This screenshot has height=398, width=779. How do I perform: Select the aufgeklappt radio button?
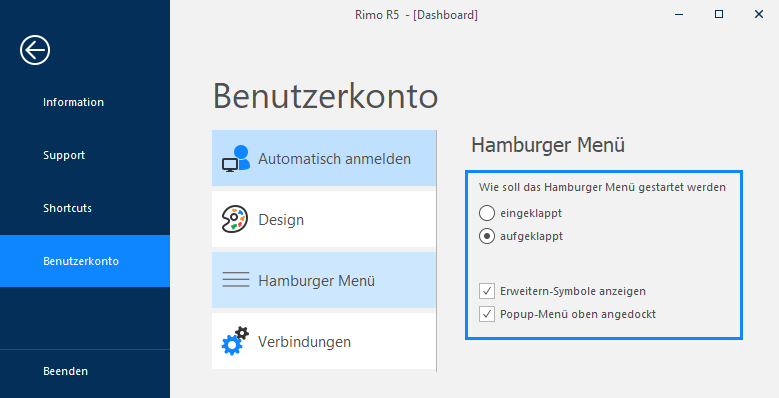(487, 236)
